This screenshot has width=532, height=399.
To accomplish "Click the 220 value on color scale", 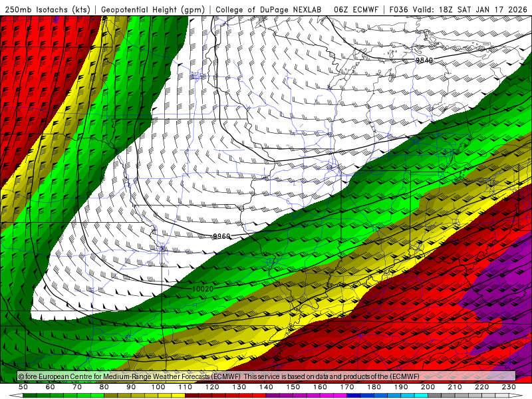I will pos(481,387).
